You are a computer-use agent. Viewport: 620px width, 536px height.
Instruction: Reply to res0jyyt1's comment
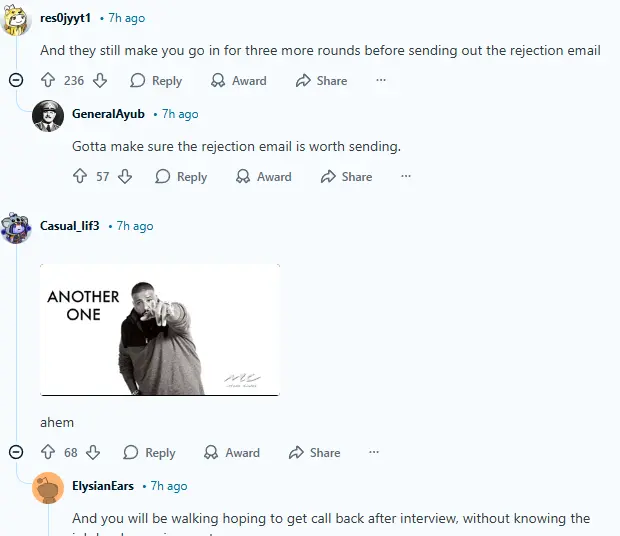coord(156,81)
